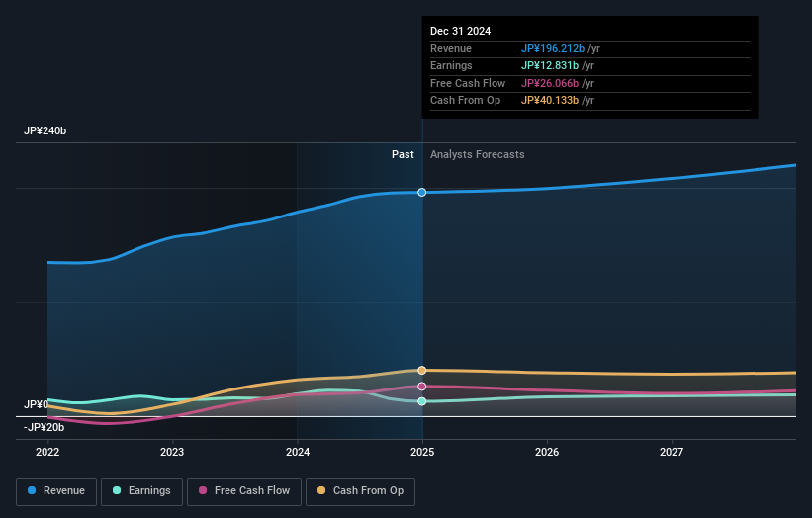This screenshot has width=812, height=518.
Task: Click the Cash From Op label in tooltip
Action: pyautogui.click(x=465, y=101)
